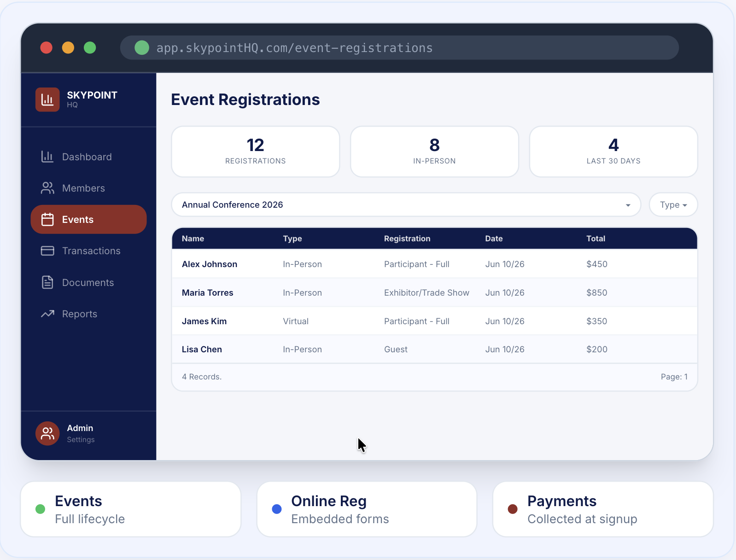
Task: Sort by the Registration column header
Action: click(407, 239)
